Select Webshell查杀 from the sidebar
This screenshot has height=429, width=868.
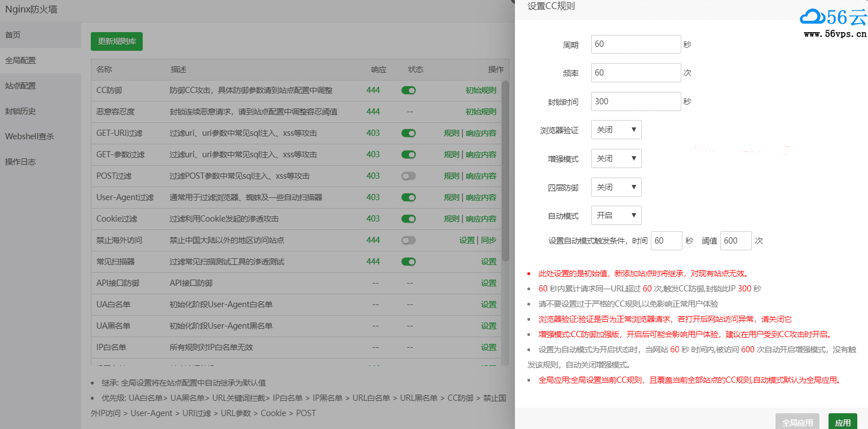pyautogui.click(x=29, y=136)
